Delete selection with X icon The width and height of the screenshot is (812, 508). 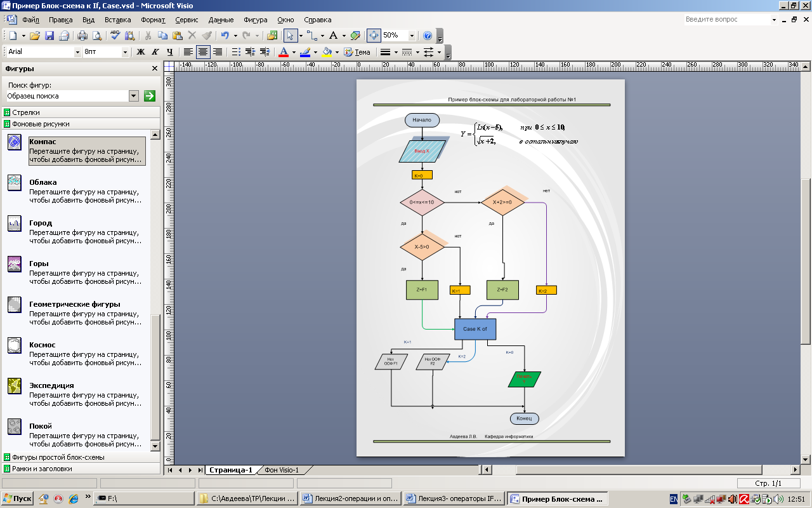tap(192, 36)
